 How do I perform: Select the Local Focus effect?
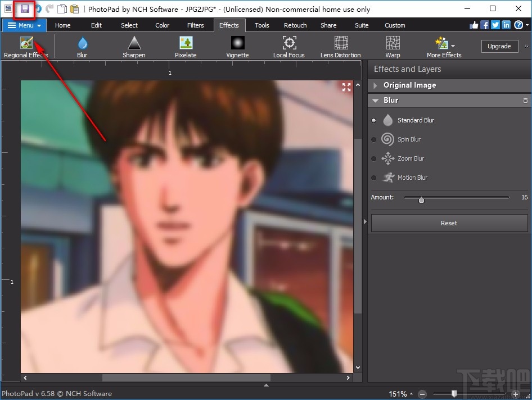(x=288, y=46)
